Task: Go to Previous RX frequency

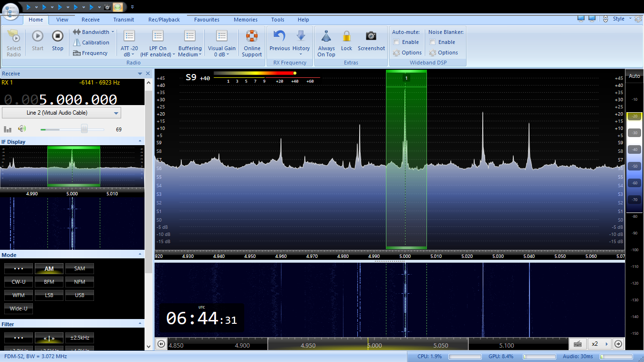Action: point(279,37)
